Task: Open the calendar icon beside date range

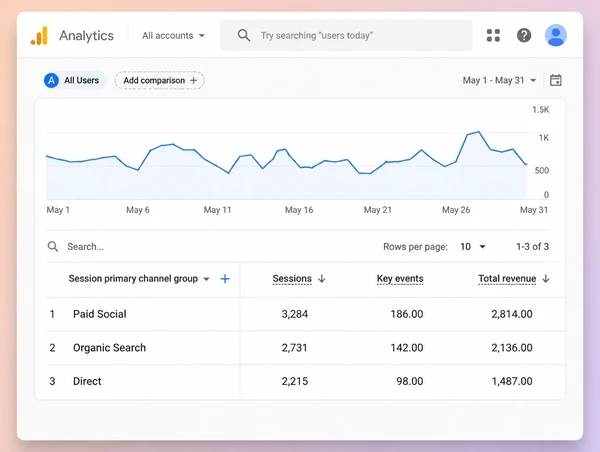Action: [x=556, y=80]
